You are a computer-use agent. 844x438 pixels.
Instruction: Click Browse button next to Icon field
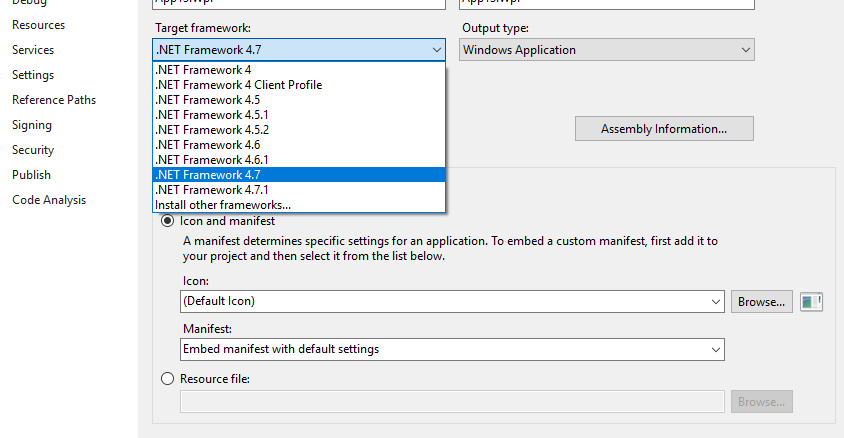tap(762, 302)
